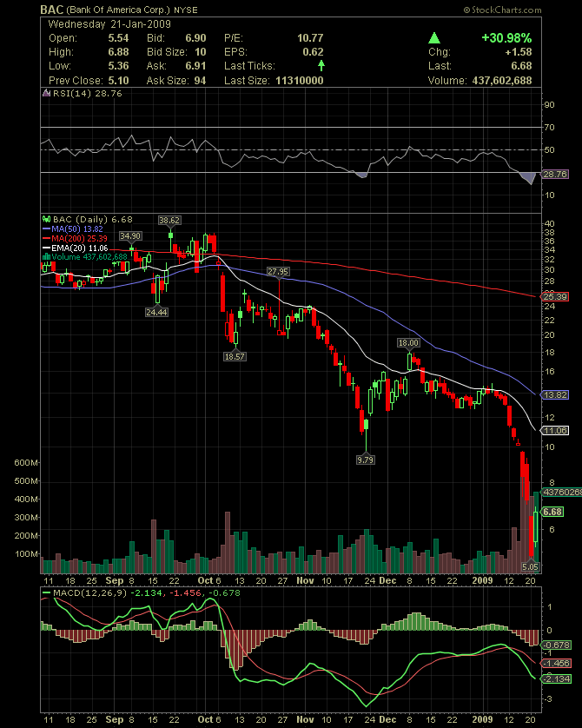The height and width of the screenshot is (728, 582).
Task: Click the 9.79 November low annotation
Action: pos(365,460)
